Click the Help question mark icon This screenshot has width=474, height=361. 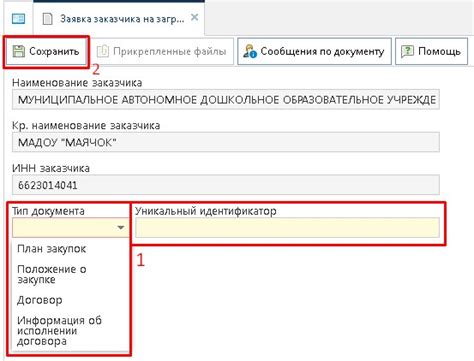(x=407, y=51)
